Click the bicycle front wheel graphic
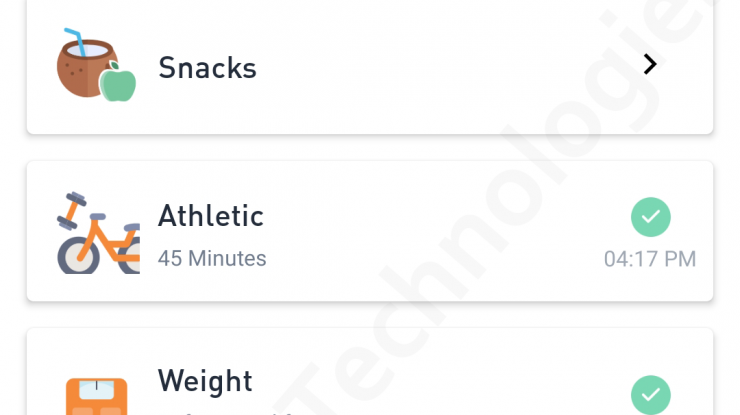Image resolution: width=740 pixels, height=415 pixels. pos(78,255)
